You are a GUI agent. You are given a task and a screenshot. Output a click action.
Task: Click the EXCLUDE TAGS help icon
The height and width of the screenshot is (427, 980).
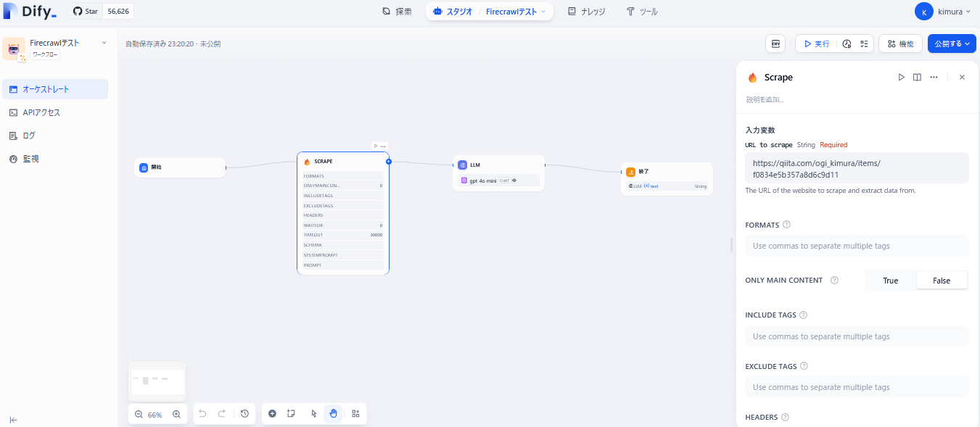(804, 366)
